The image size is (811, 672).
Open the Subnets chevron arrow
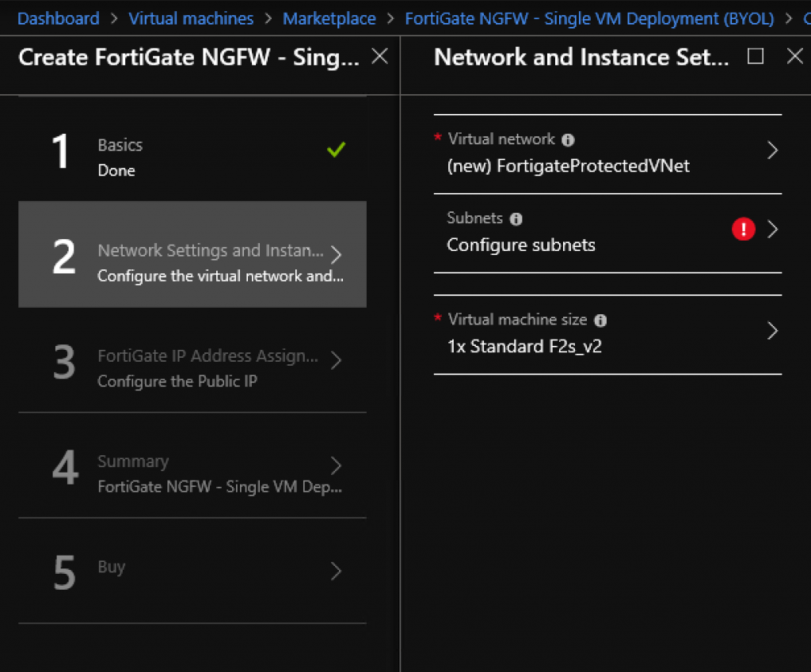coord(772,229)
